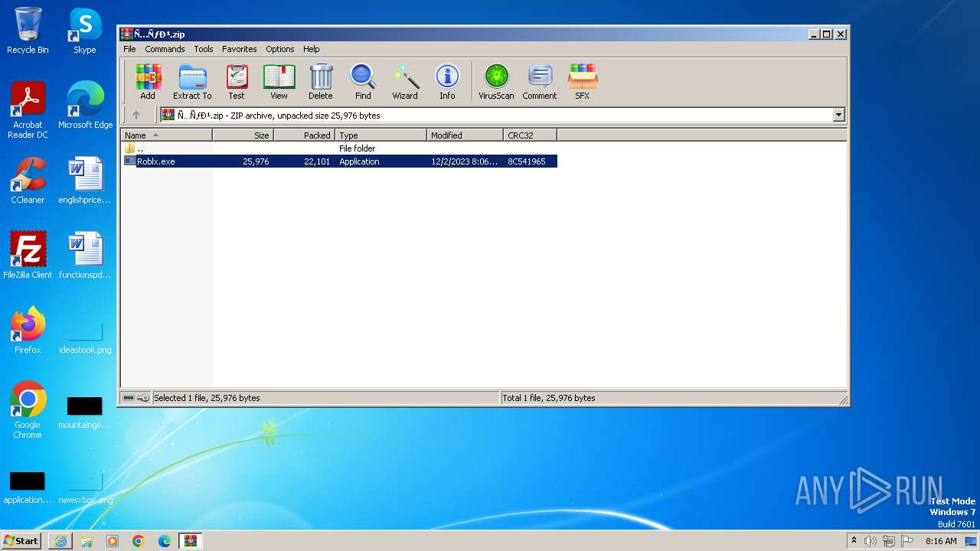The width and height of the screenshot is (980, 551).
Task: Open CCleaner desktop shortcut
Action: (28, 181)
